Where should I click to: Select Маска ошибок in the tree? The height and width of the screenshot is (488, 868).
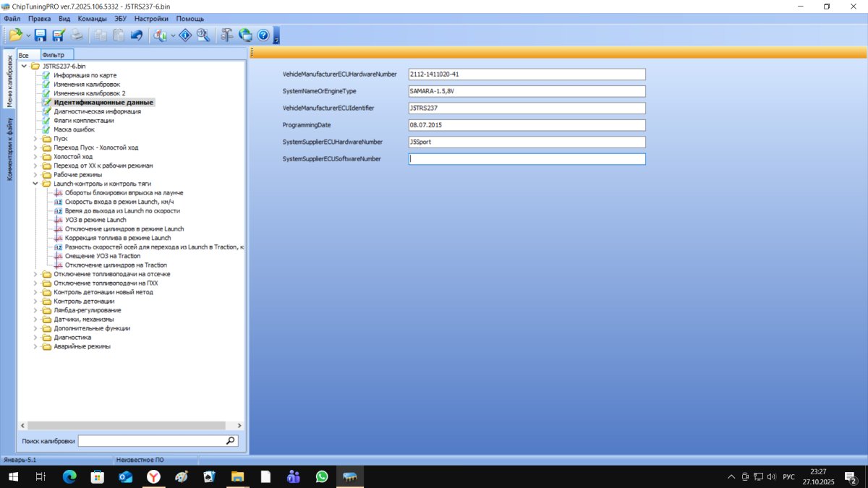point(75,129)
